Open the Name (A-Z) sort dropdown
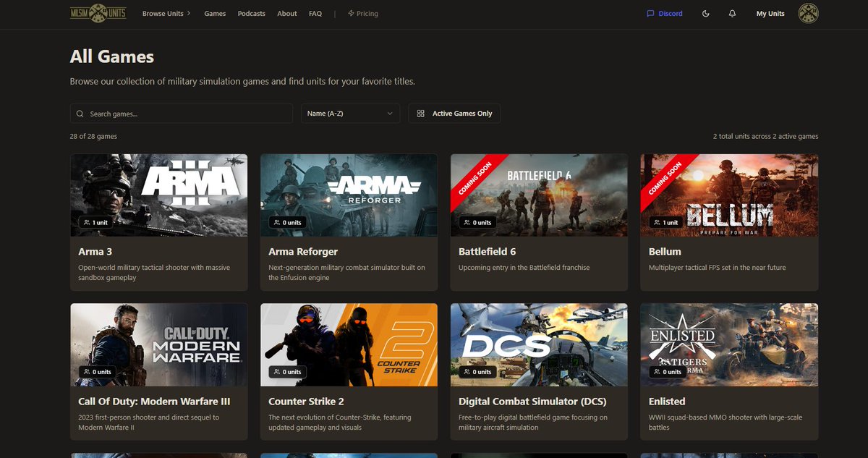 click(350, 114)
